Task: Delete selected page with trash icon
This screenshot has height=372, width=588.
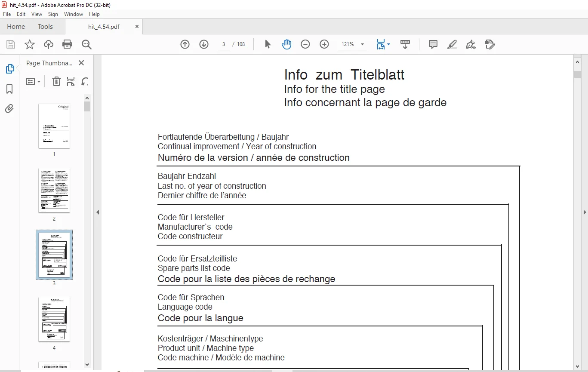Action: point(56,81)
